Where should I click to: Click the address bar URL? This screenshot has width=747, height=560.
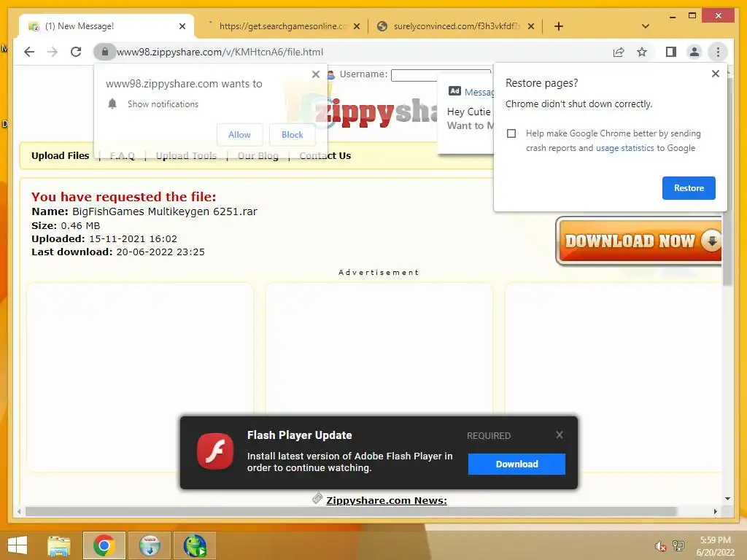(x=220, y=52)
